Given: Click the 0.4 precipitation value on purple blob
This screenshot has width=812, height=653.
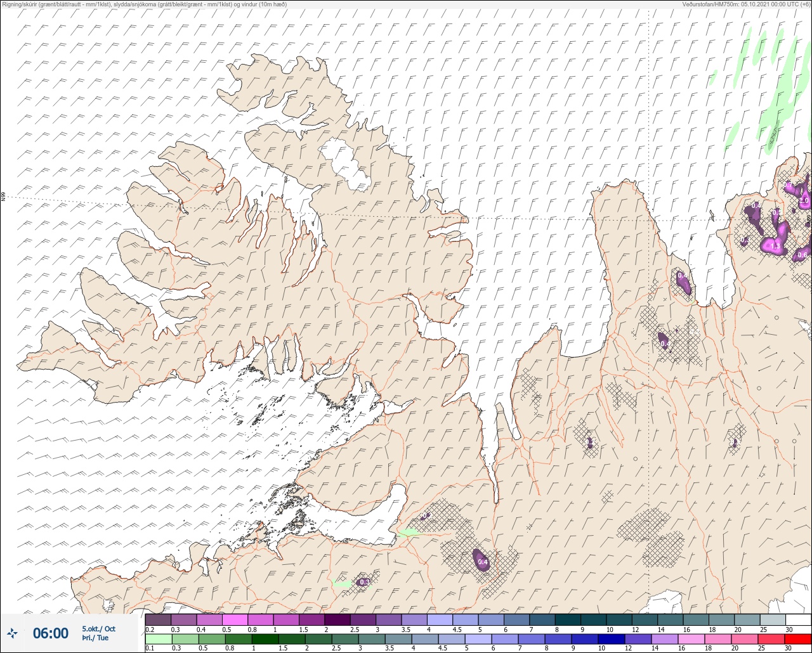Looking at the screenshot, I should (x=483, y=562).
